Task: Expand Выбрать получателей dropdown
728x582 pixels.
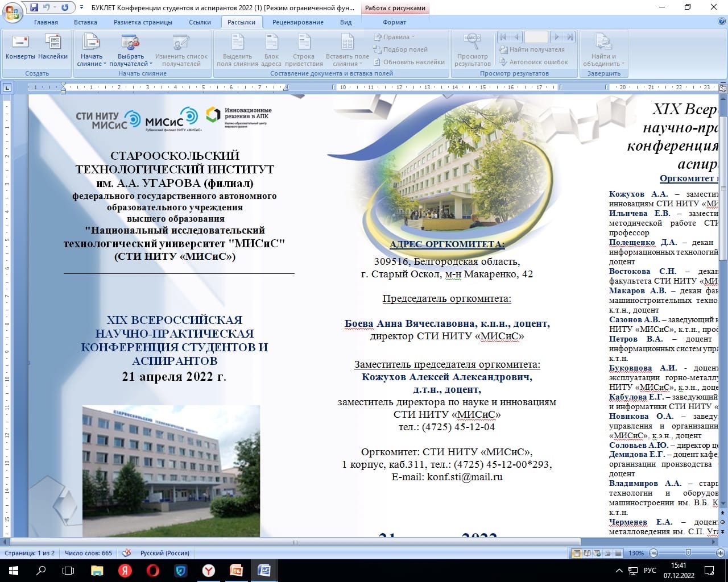Action: click(x=131, y=50)
